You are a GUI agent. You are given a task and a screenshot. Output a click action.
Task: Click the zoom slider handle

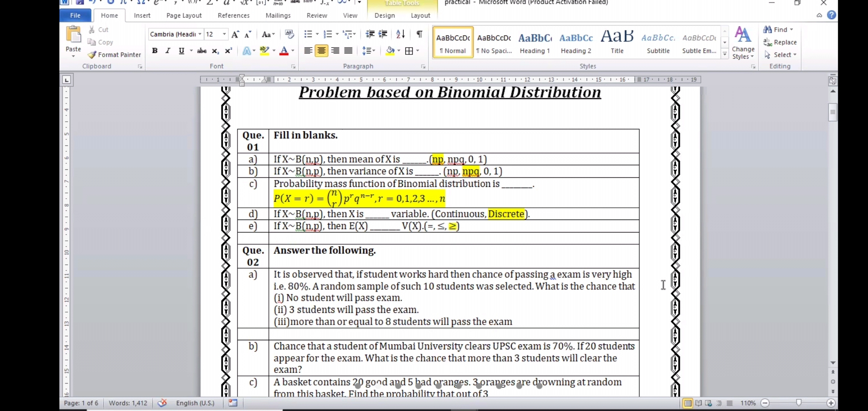click(799, 403)
